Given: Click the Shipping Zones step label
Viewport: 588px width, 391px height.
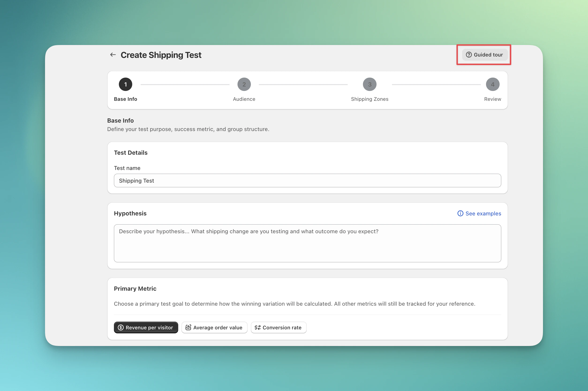Looking at the screenshot, I should (369, 99).
